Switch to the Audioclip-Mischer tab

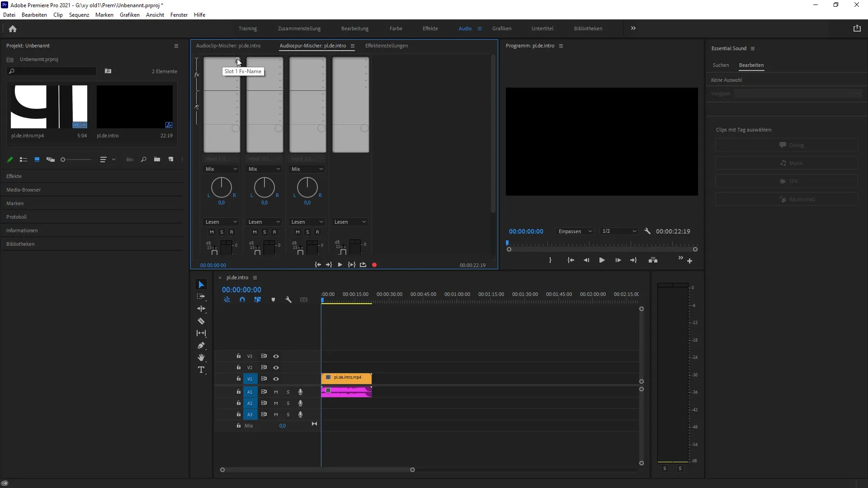click(228, 46)
